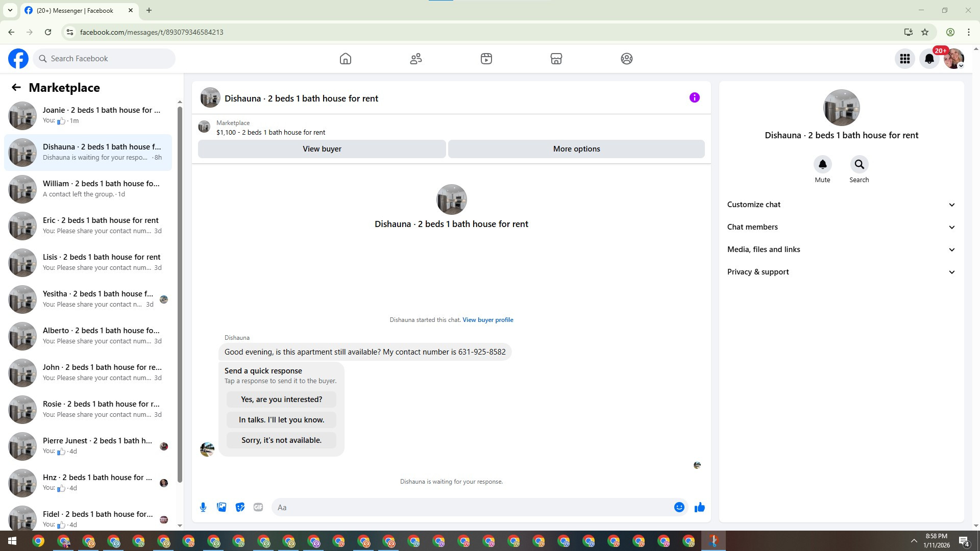Image resolution: width=980 pixels, height=551 pixels.
Task: Click the conversation list scrollbar
Action: pos(180,293)
